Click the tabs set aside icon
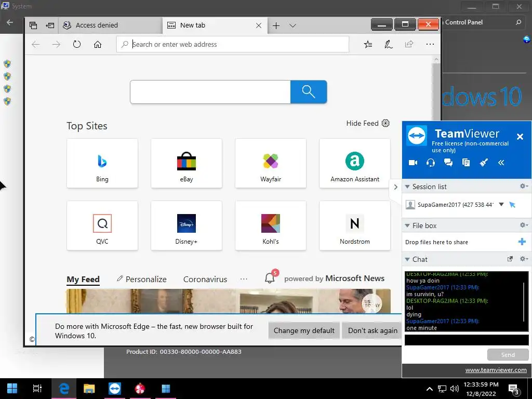 (x=33, y=25)
